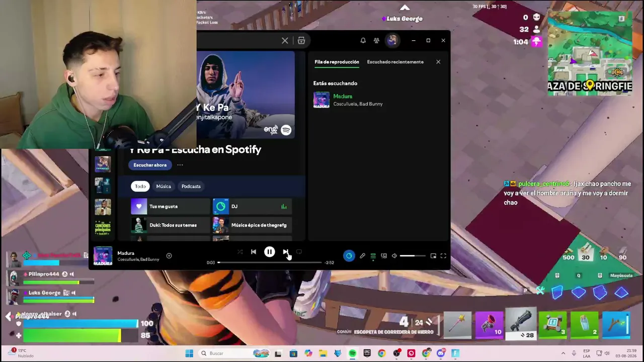Screen dimensions: 644x362
Task: Open the Spotify miniplayer
Action: click(x=433, y=256)
